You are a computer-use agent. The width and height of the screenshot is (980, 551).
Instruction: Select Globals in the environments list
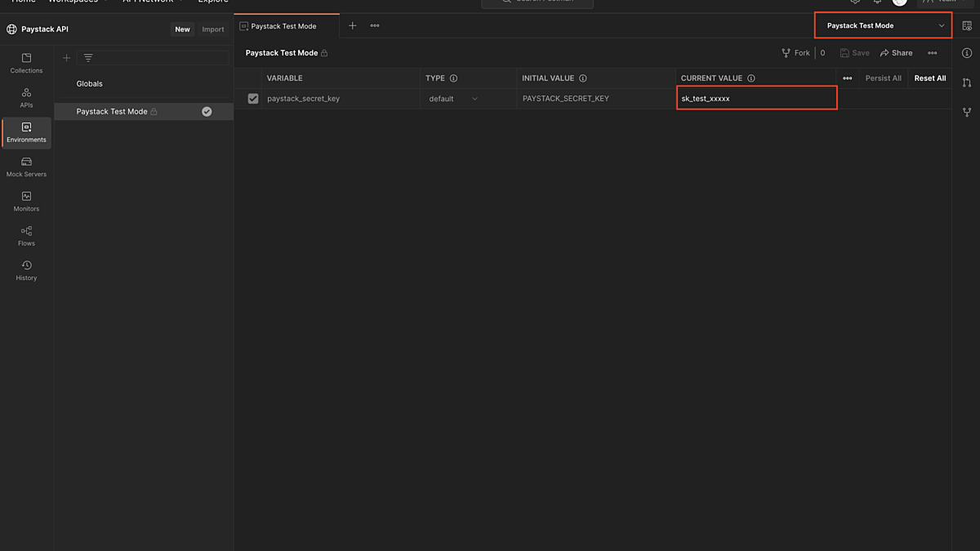click(x=90, y=84)
